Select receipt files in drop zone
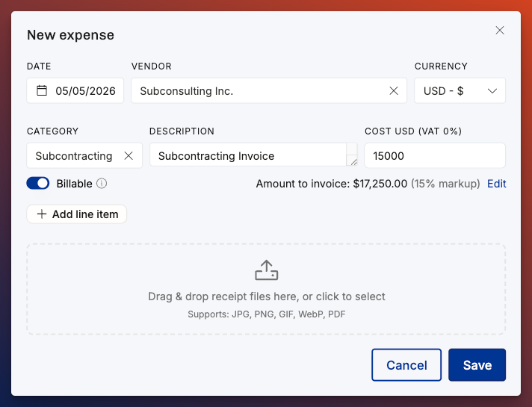The height and width of the screenshot is (407, 532). (266, 289)
